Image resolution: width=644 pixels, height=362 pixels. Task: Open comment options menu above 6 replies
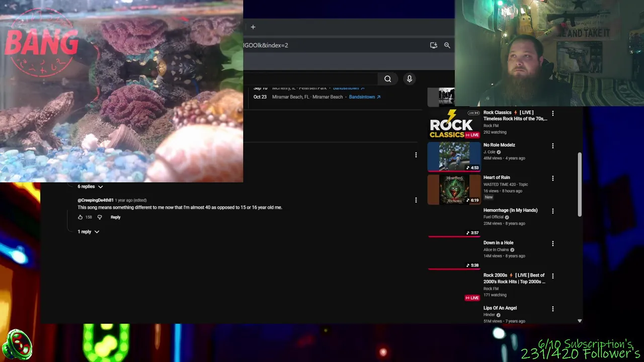click(x=416, y=155)
